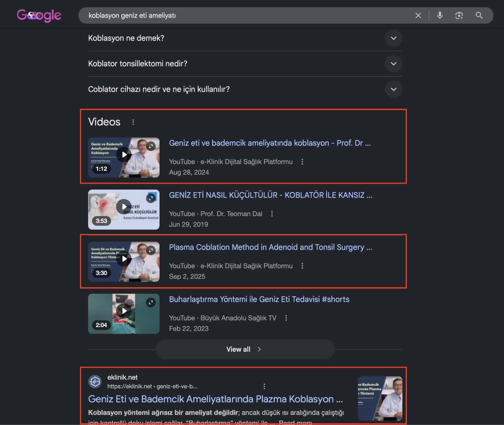Click the 'Feb 22, 2023' date text
This screenshot has height=425, width=504.
coord(189,328)
